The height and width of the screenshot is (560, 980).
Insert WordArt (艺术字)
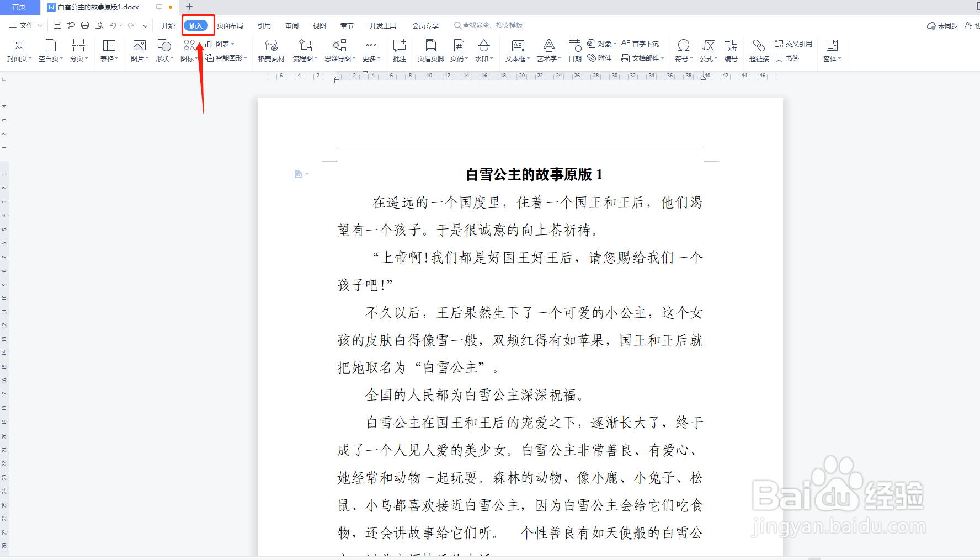pos(549,51)
